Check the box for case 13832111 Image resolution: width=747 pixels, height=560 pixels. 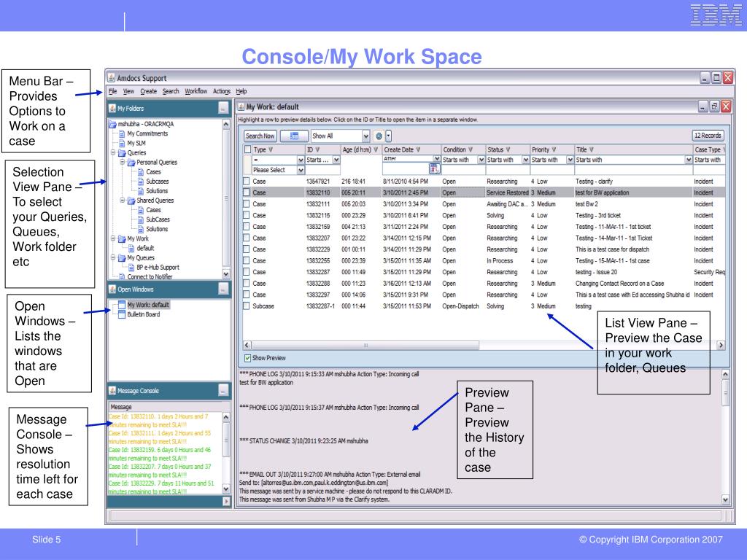[x=247, y=204]
